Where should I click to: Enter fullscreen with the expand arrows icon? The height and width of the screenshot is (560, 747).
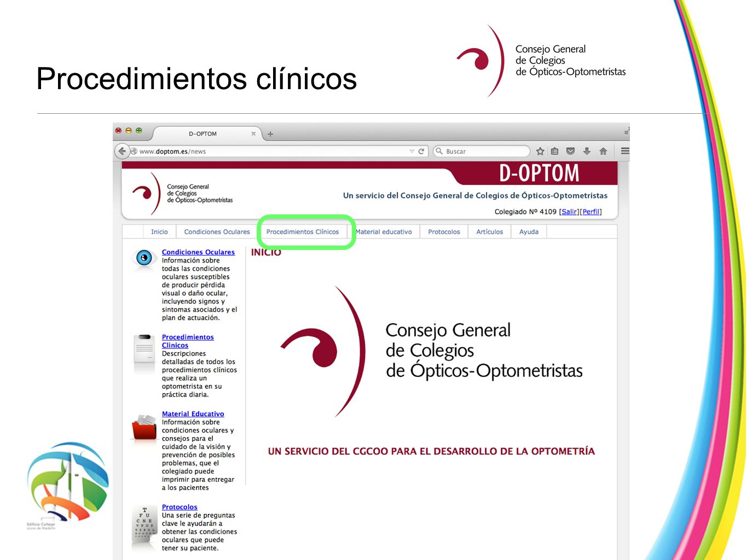coord(627,131)
